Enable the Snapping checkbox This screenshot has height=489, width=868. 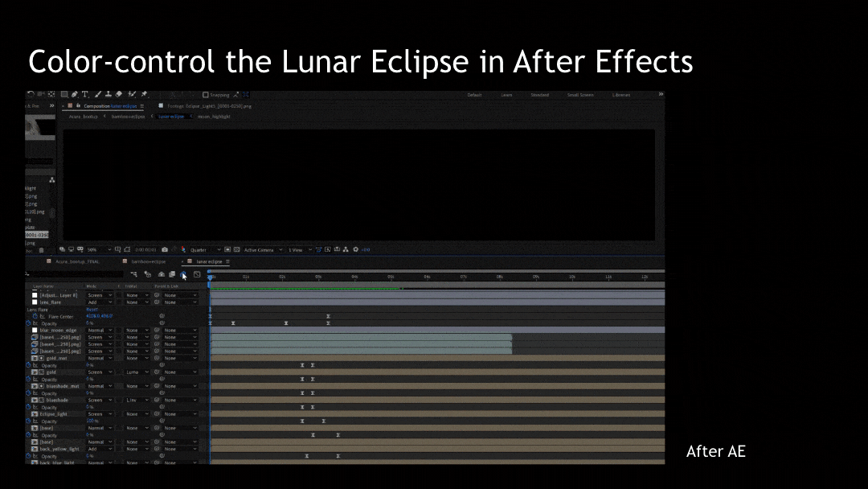click(206, 95)
